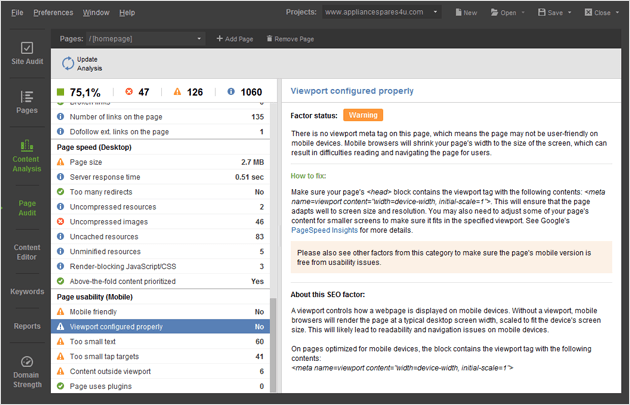Expand the Save button dropdown arrow
Viewport: 630px width, 405px height.
569,12
